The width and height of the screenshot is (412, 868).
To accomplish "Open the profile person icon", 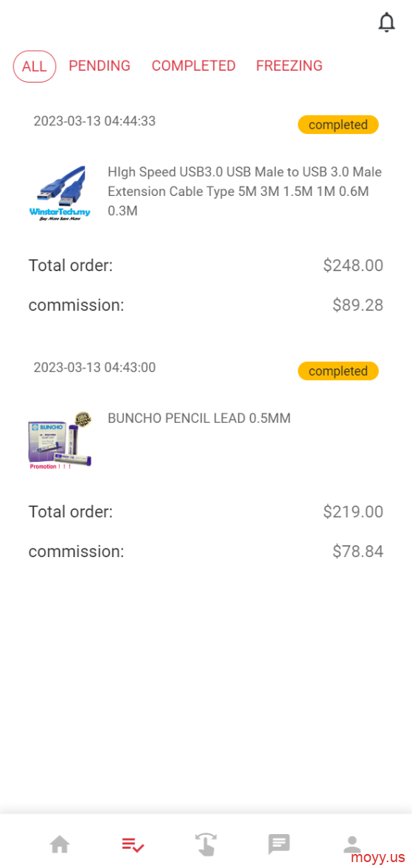I will tap(352, 844).
